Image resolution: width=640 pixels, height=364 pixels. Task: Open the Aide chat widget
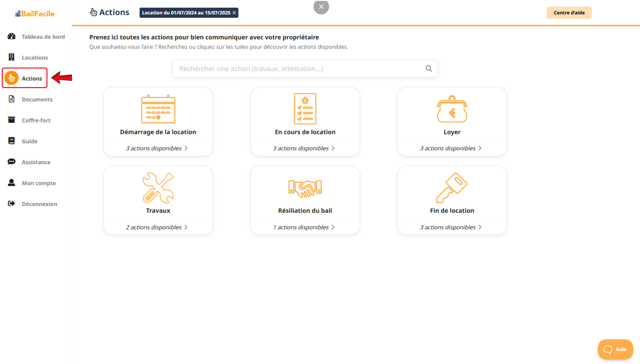point(615,349)
